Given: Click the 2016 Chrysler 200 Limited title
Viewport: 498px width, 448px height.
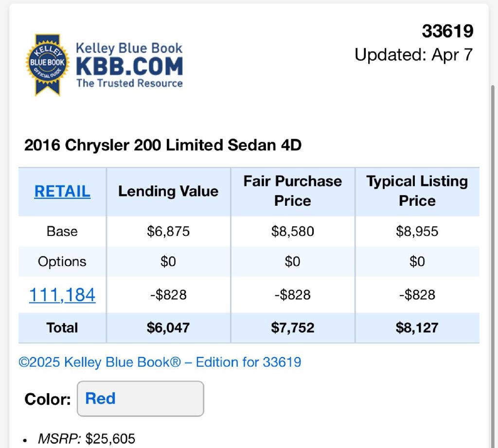Looking at the screenshot, I should [x=163, y=145].
